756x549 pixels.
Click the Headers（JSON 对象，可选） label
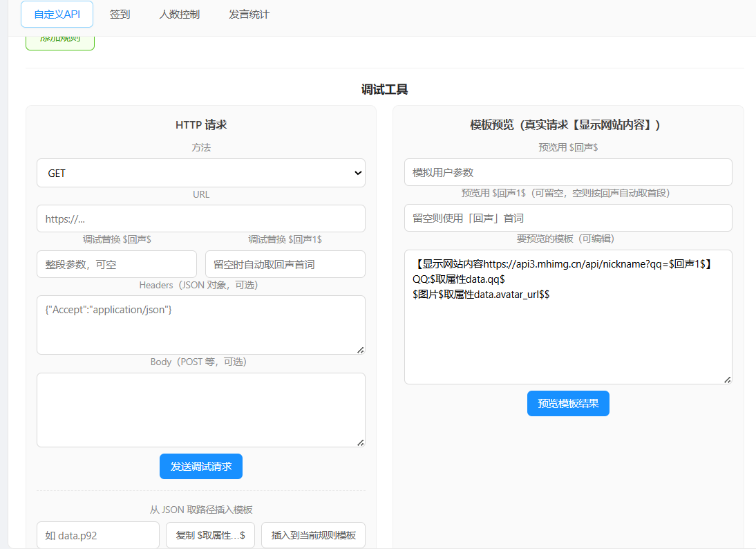tap(198, 285)
